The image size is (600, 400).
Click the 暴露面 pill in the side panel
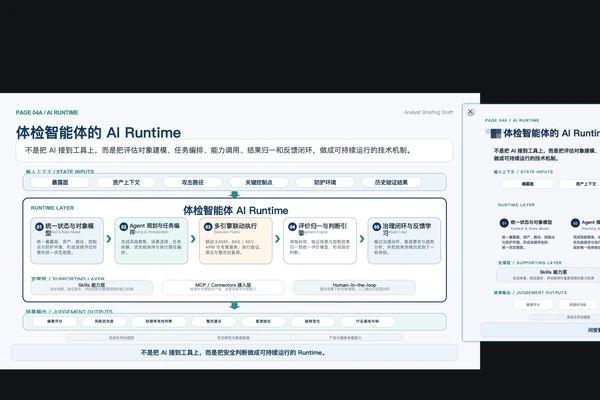pyautogui.click(x=528, y=184)
